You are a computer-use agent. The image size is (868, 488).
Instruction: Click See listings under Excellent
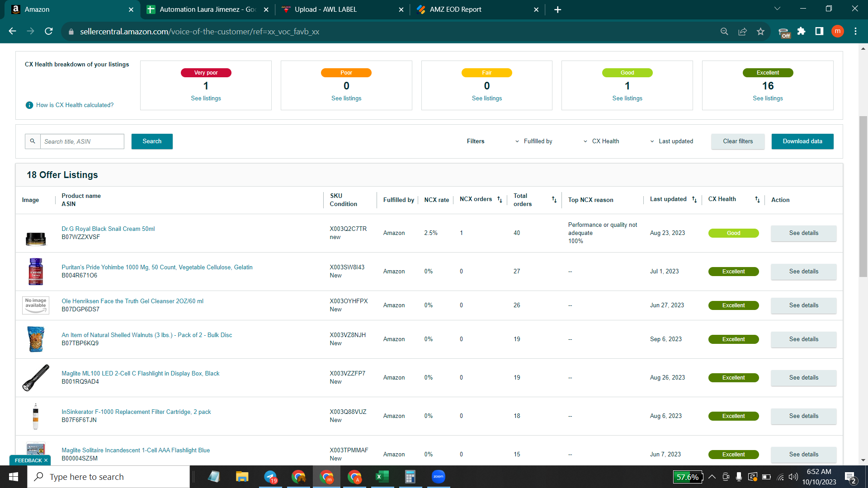(x=768, y=99)
